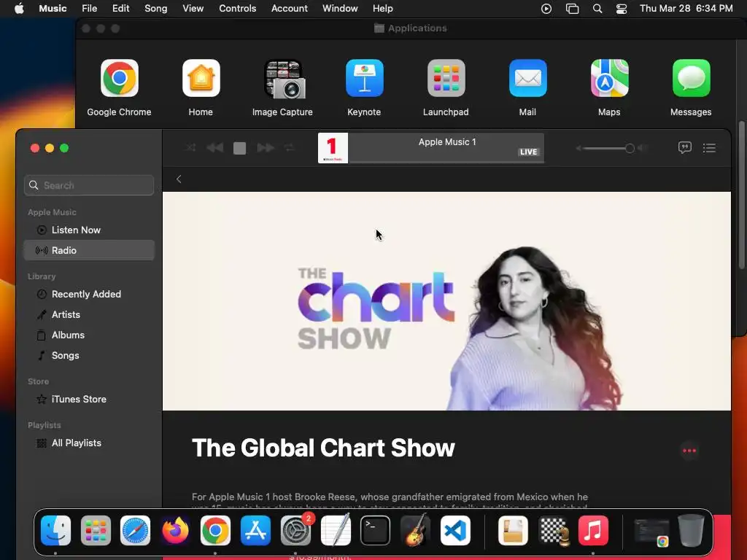Open the Music app menu

(x=53, y=9)
